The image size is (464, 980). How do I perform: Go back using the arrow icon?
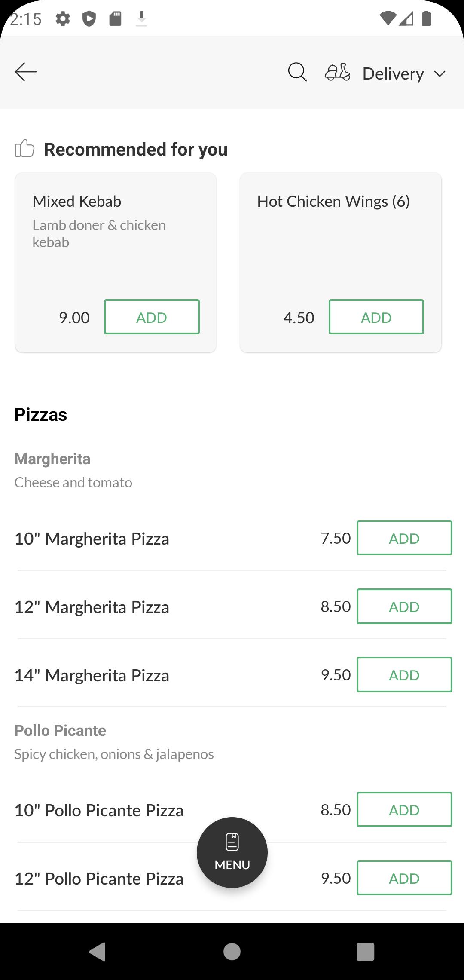(x=26, y=72)
